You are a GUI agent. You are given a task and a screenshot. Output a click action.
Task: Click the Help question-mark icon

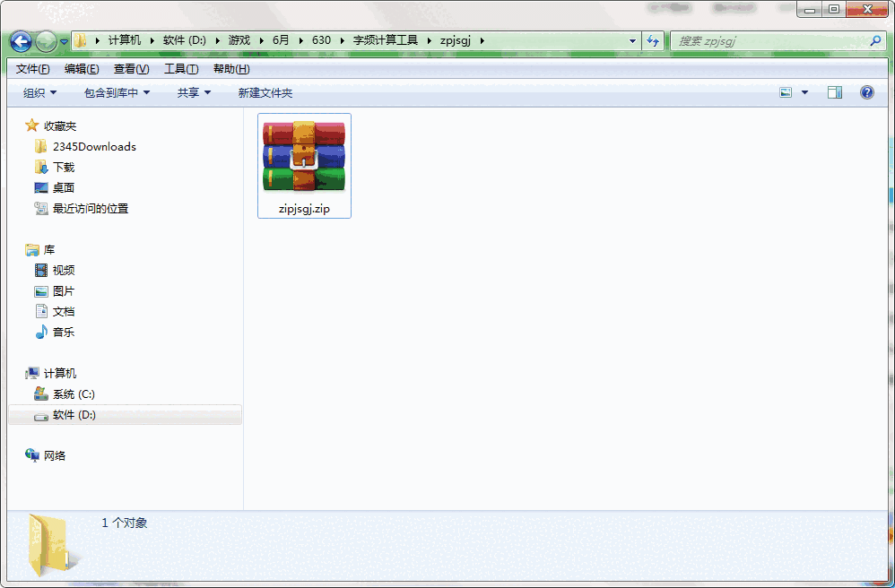coord(866,91)
